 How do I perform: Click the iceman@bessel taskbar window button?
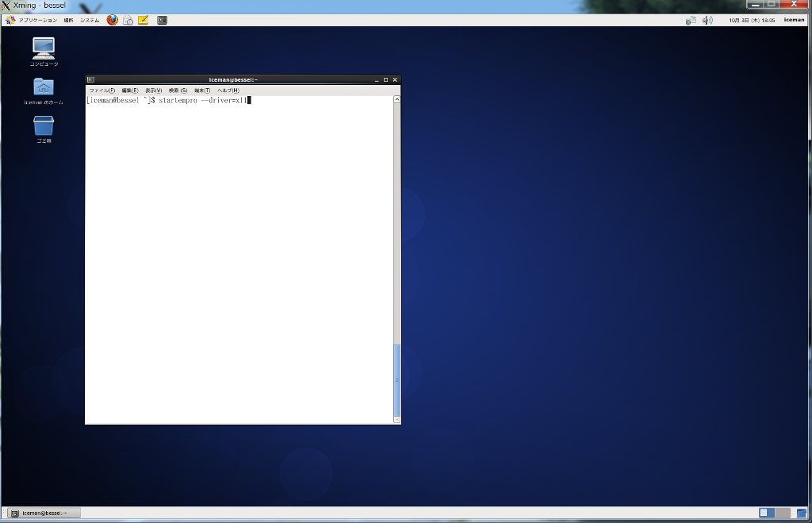coord(44,513)
